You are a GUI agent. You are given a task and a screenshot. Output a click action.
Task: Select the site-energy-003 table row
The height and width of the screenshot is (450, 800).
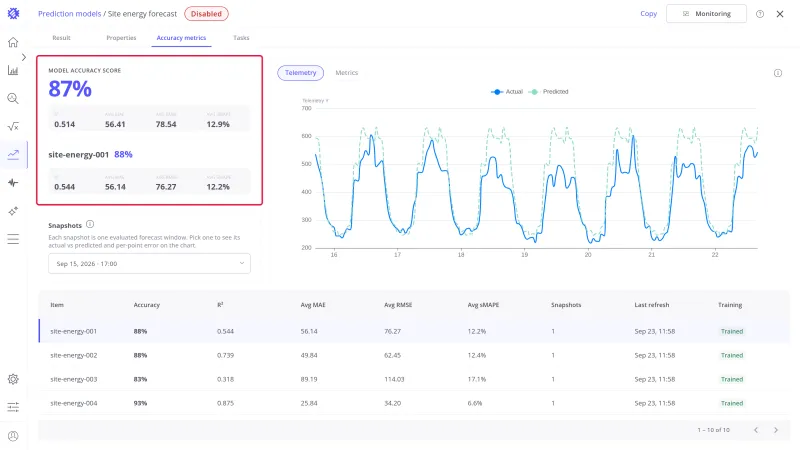pyautogui.click(x=414, y=379)
